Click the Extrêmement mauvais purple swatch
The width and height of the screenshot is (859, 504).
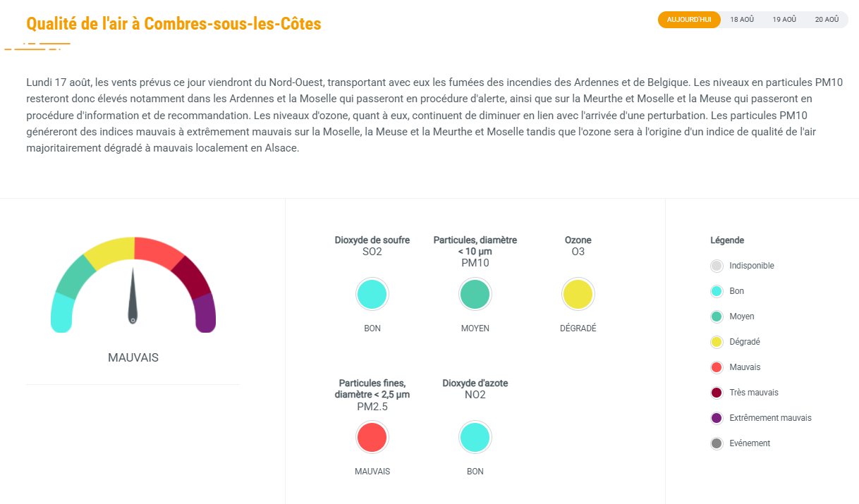(717, 418)
